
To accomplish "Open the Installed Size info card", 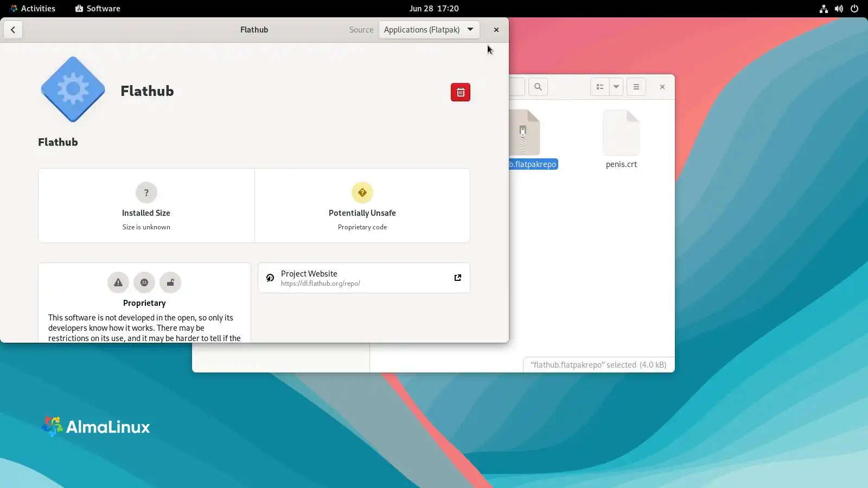I will point(146,206).
